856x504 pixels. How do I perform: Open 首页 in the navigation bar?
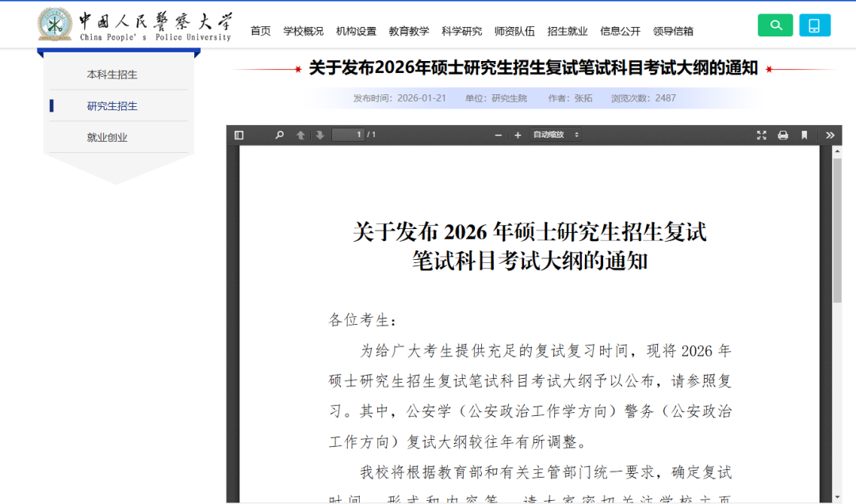tap(261, 32)
